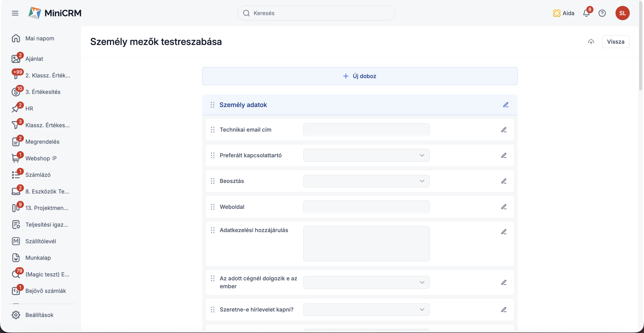Click the Adatkezelési hozzájárulás text area
644x333 pixels.
pyautogui.click(x=366, y=244)
